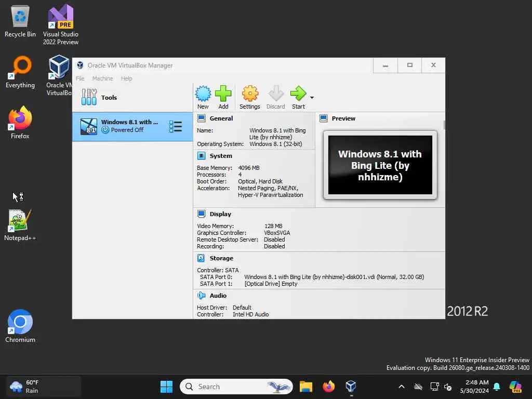The height and width of the screenshot is (399, 532).
Task: Click the taskbar Search box
Action: pos(236,387)
